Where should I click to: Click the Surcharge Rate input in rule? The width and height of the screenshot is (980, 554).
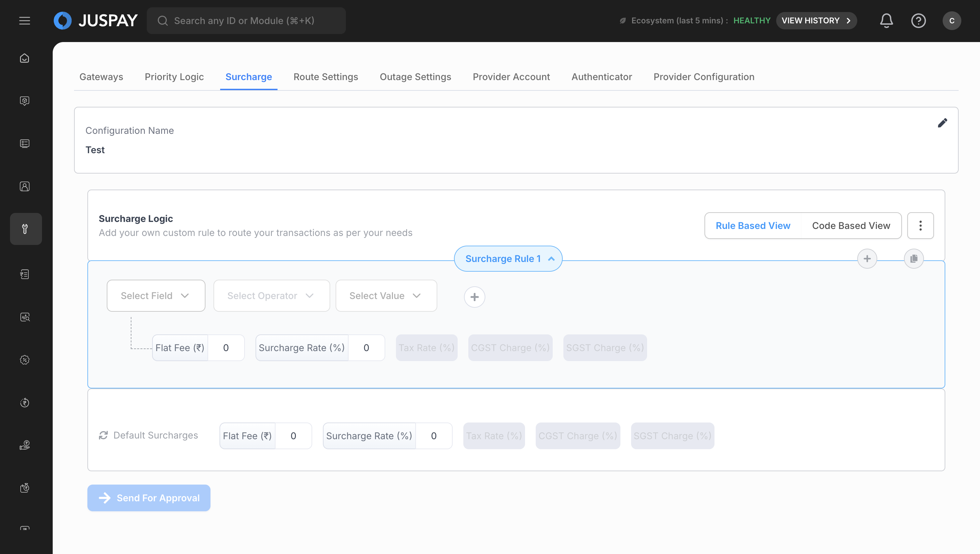(366, 348)
